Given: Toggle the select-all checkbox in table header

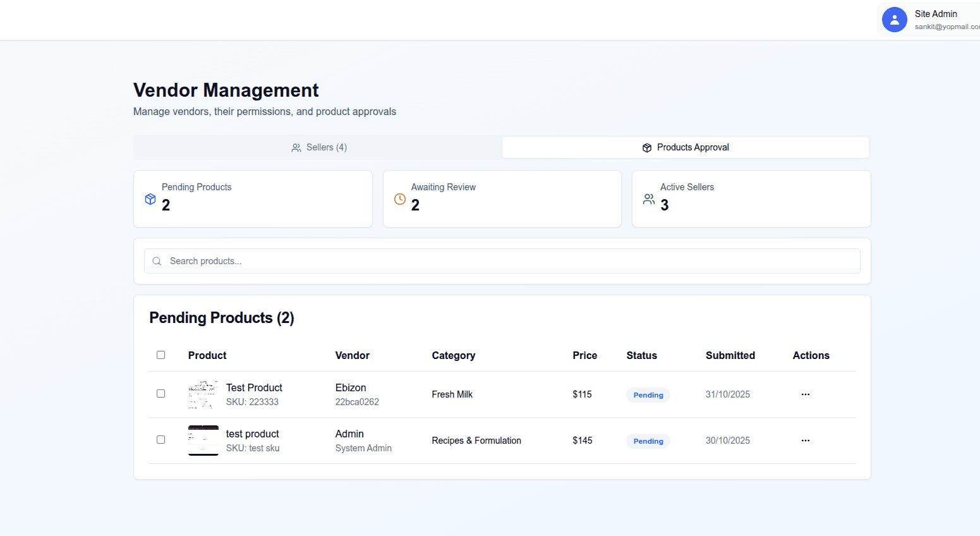Looking at the screenshot, I should coord(160,355).
